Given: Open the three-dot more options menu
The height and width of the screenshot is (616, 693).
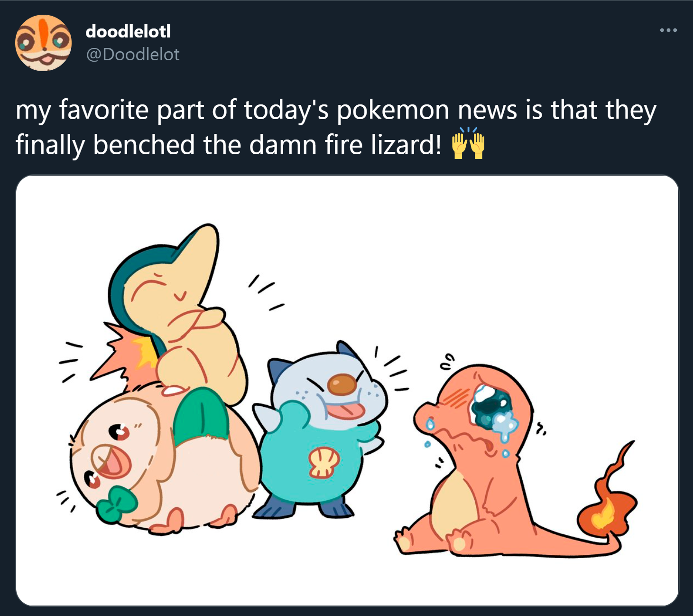Looking at the screenshot, I should tap(668, 30).
